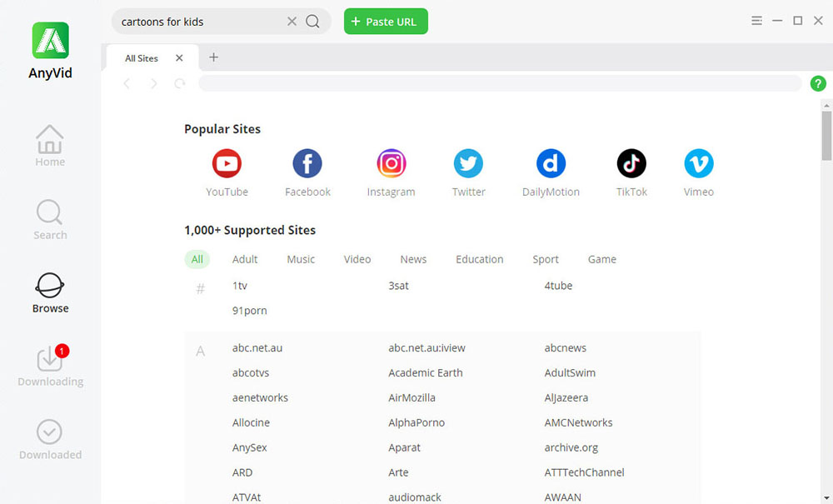833x504 pixels.
Task: Open the Downloaded list
Action: click(50, 440)
